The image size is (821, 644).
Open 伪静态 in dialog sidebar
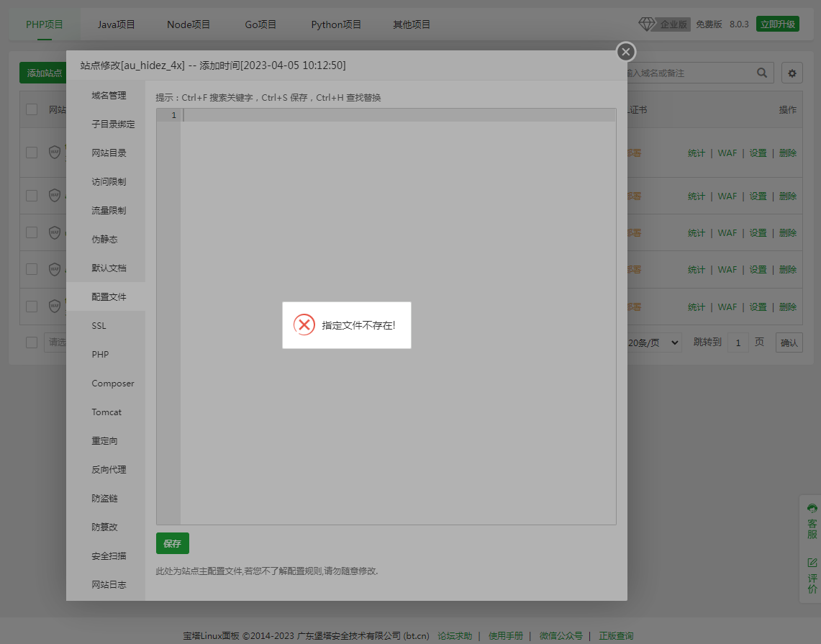point(106,240)
